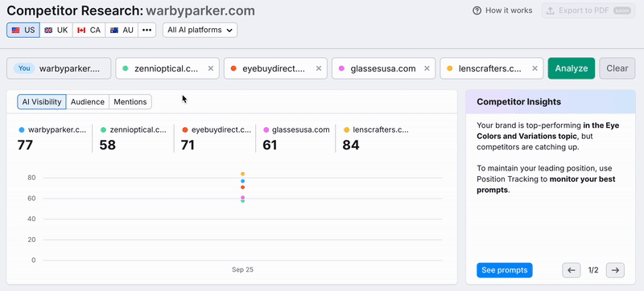Go to next insight with right arrow
644x291 pixels.
point(615,270)
